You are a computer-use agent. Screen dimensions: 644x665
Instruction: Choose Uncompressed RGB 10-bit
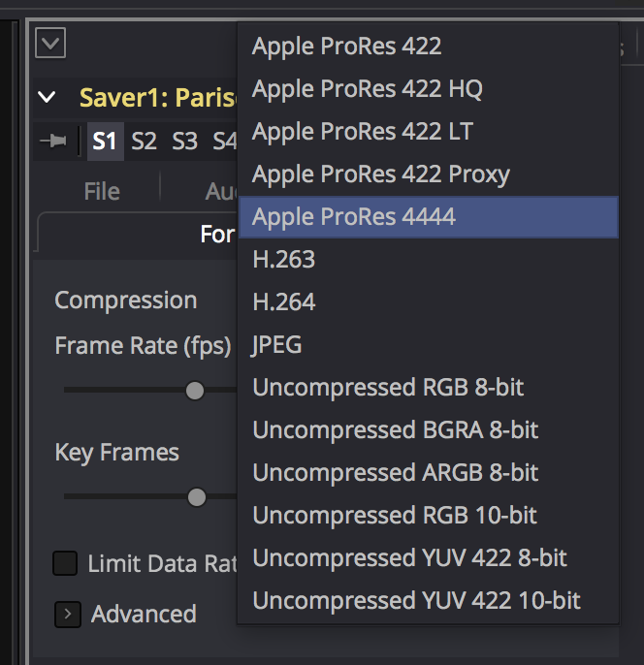(428, 516)
